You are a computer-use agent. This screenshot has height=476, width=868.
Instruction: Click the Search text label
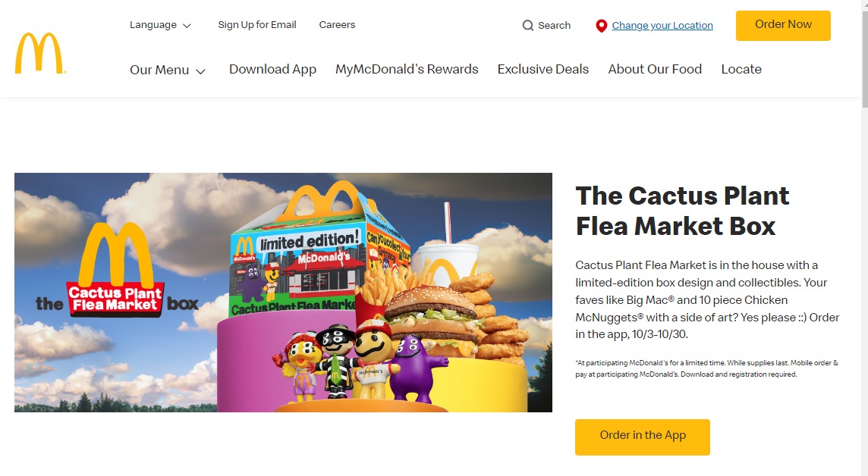554,26
